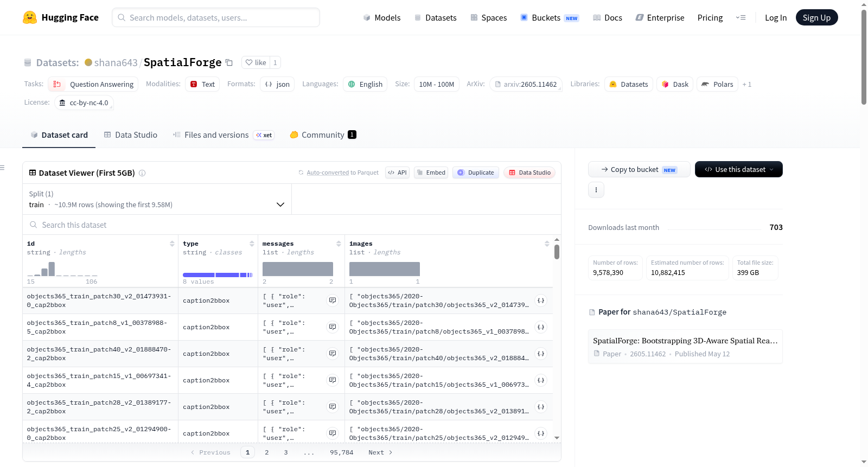Open the navigation overflow menu icon

(741, 17)
